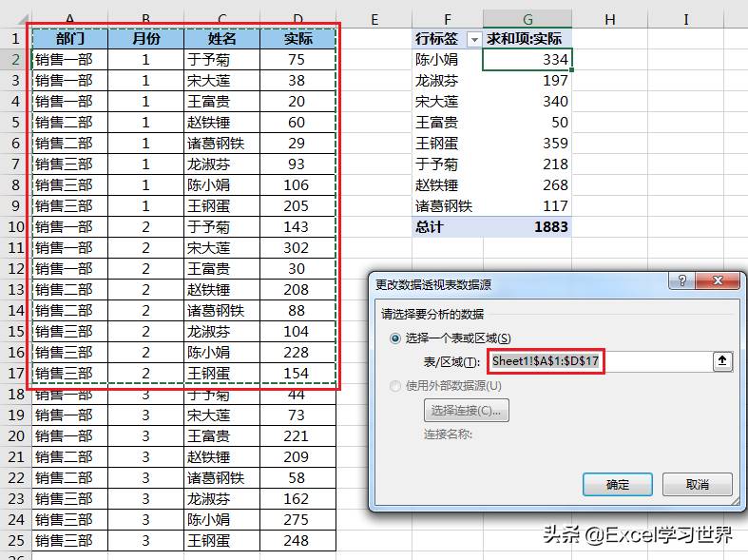Screen dimensions: 748x560
Task: Select pivot value 359 for 王钢蛋
Action: coord(527,144)
